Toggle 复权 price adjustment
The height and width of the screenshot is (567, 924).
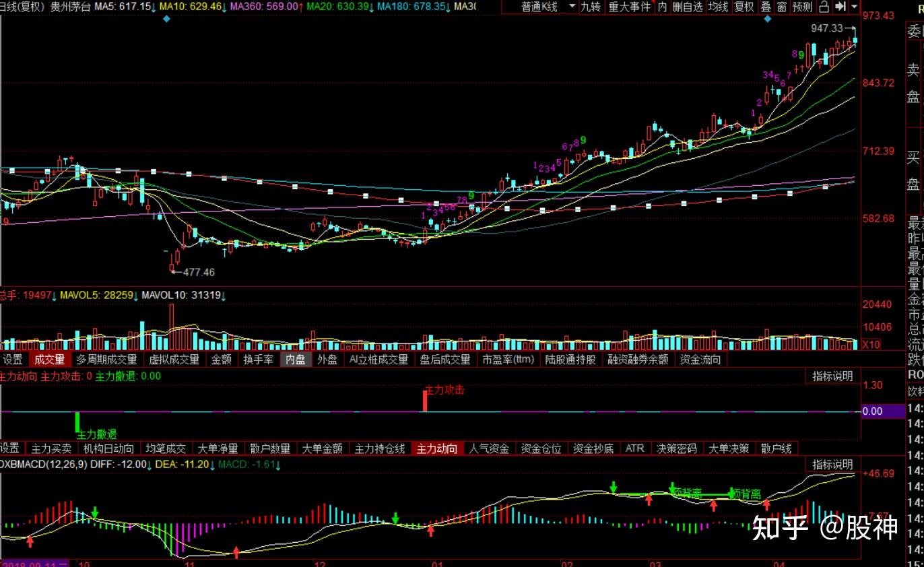click(744, 7)
